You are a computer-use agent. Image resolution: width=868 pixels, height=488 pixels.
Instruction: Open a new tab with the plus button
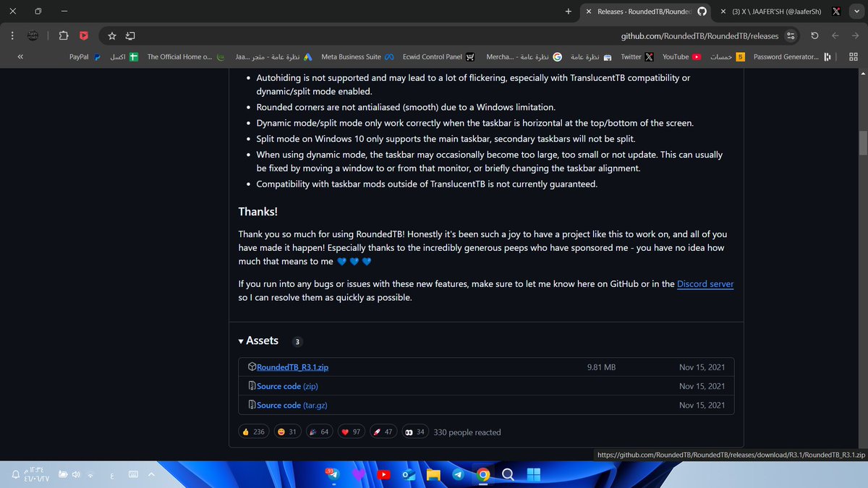pos(569,12)
